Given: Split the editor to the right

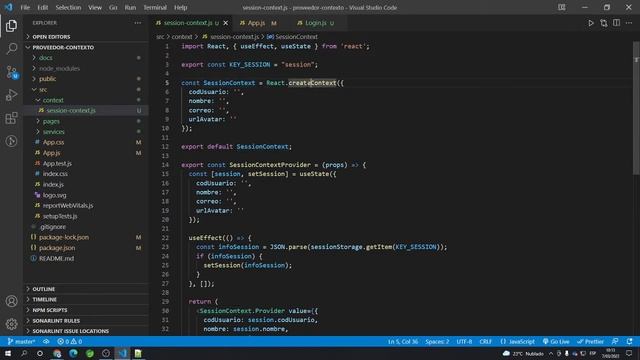Looking at the screenshot, I should coord(616,23).
